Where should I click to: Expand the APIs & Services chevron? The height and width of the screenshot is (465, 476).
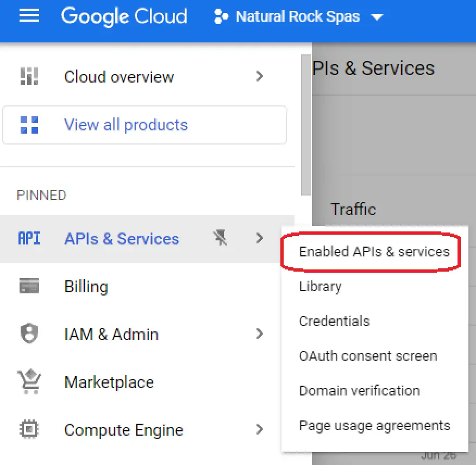[259, 238]
